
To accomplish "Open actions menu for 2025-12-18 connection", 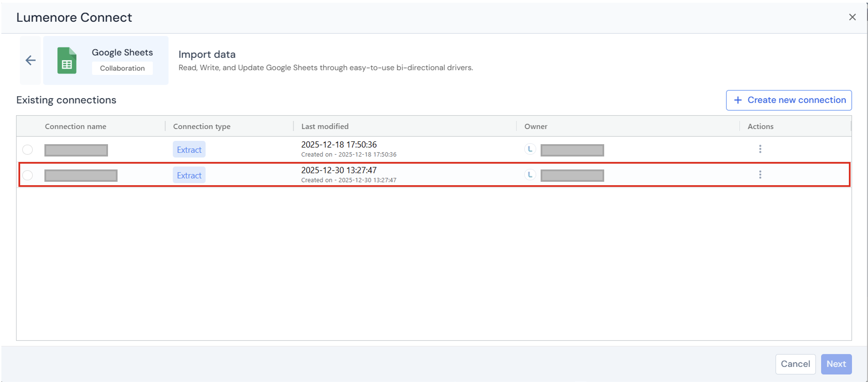I will [x=760, y=149].
